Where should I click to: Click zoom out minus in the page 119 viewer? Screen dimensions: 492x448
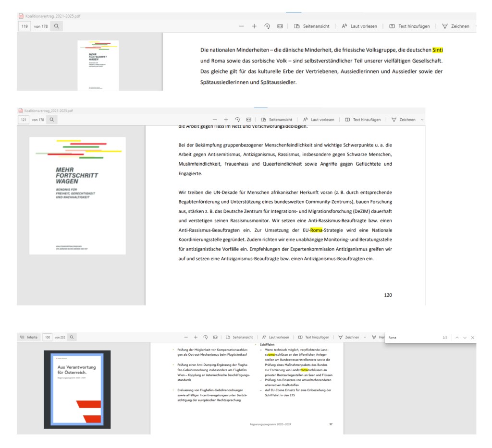[241, 26]
